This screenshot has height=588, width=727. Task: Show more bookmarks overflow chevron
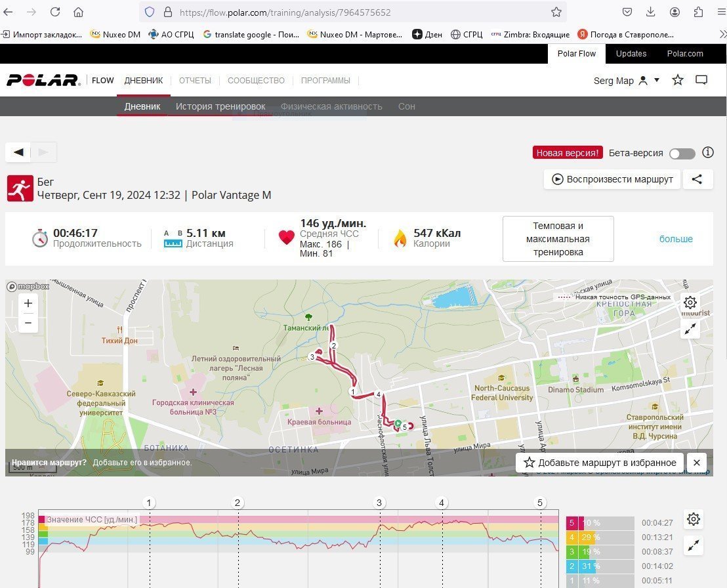point(722,34)
